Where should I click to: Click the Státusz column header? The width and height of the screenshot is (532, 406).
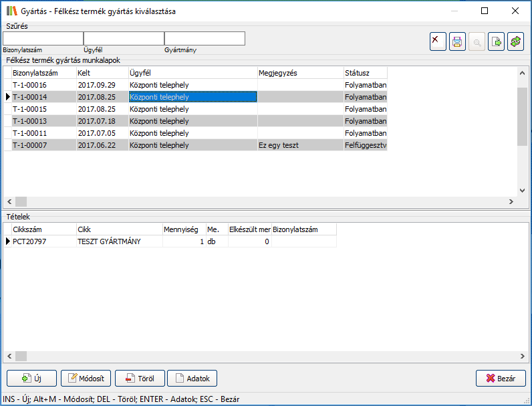click(365, 73)
